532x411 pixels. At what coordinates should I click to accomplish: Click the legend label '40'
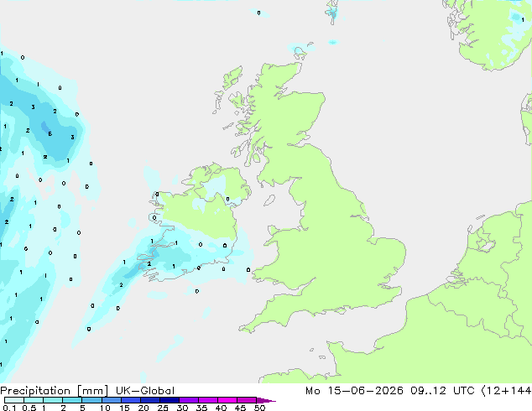coord(221,408)
